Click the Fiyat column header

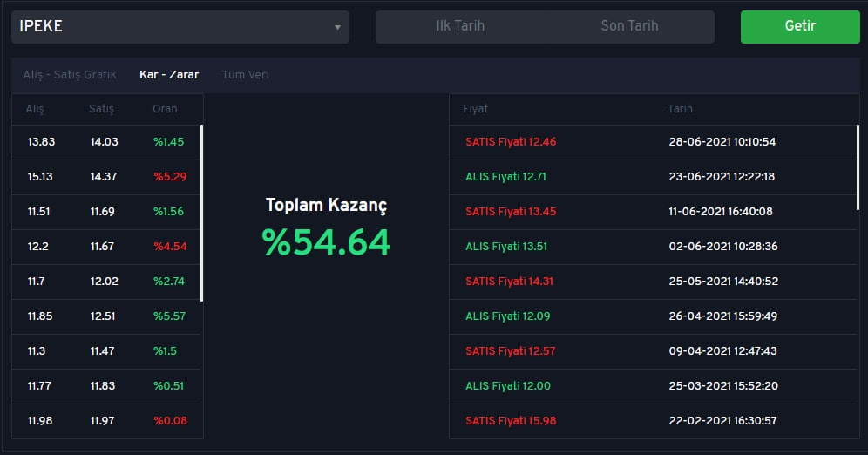pos(475,108)
